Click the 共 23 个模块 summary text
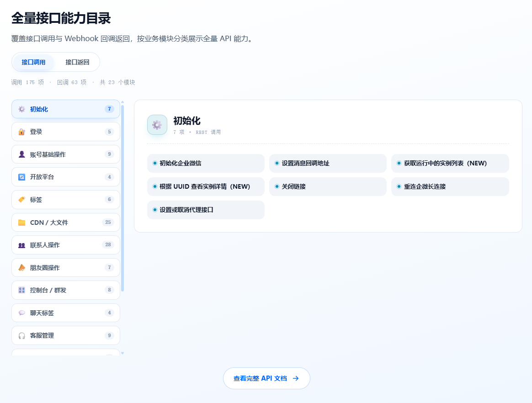The width and height of the screenshot is (532, 403). click(x=117, y=82)
